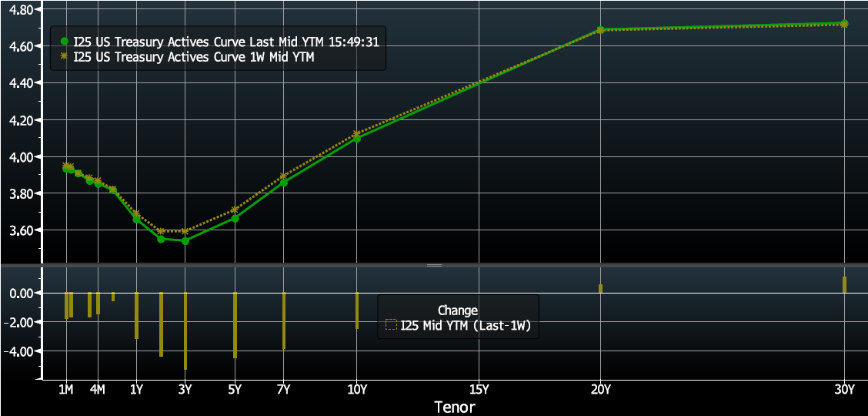The height and width of the screenshot is (416, 868).
Task: Click the gold 1W star point at 7Y
Action: (283, 176)
